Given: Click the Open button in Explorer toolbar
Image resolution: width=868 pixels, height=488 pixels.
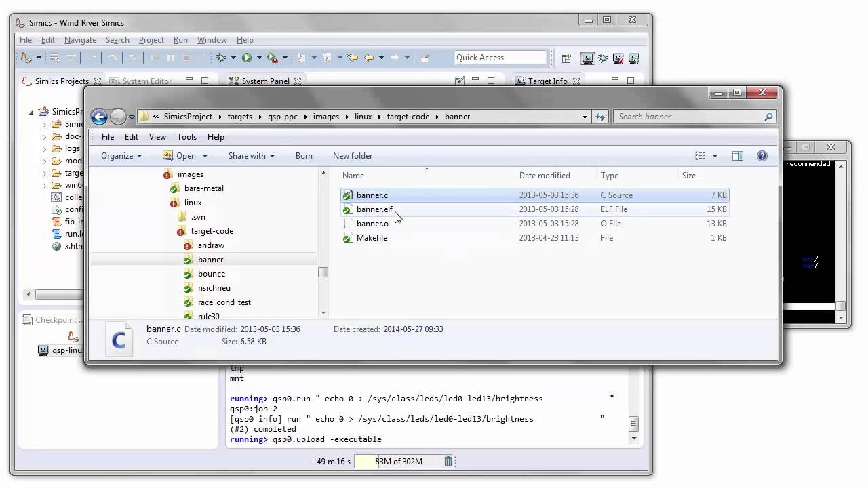Looking at the screenshot, I should (x=180, y=156).
